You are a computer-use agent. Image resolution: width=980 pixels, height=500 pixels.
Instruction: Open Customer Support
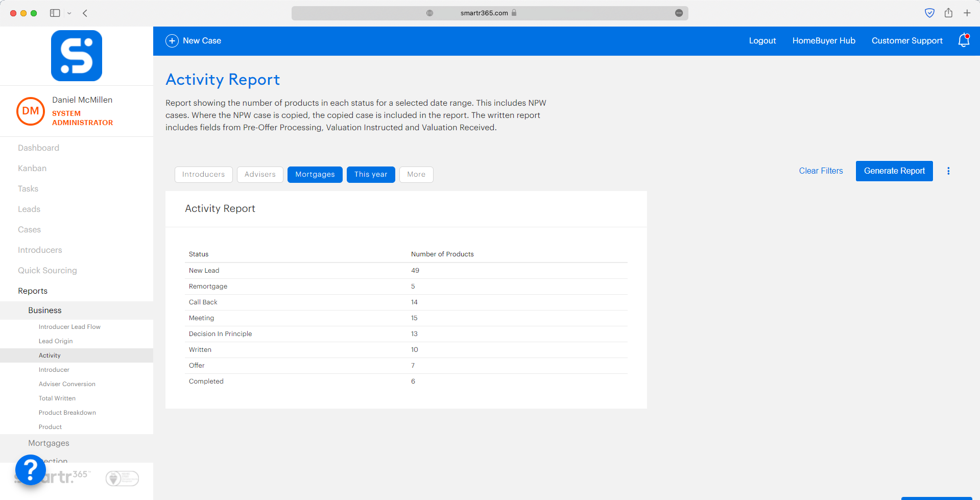tap(907, 41)
